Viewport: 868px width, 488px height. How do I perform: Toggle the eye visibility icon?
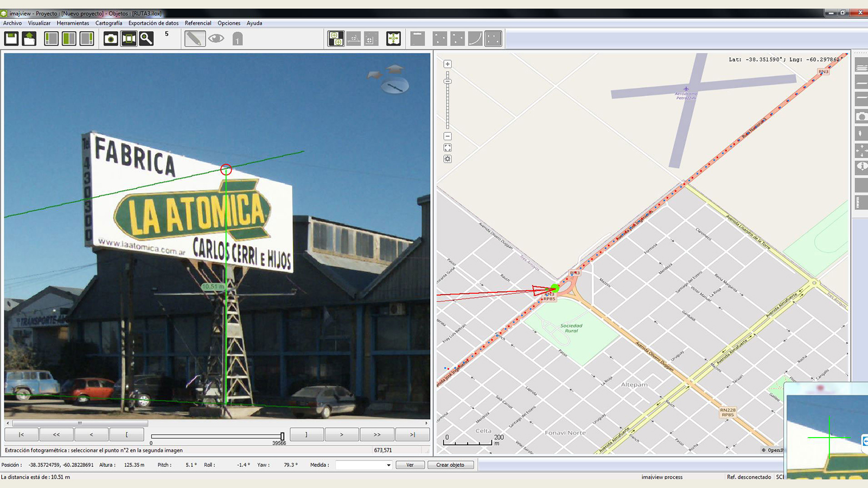tap(216, 38)
